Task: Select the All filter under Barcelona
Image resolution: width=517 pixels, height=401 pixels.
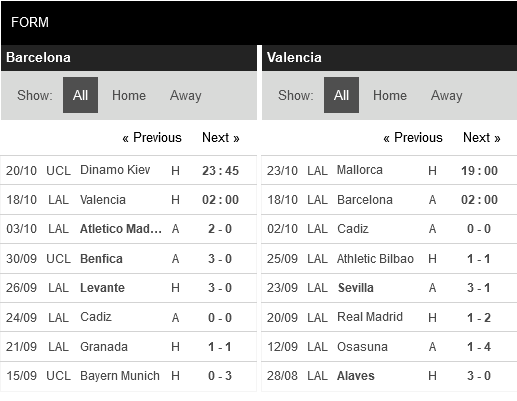Action: coord(80,95)
